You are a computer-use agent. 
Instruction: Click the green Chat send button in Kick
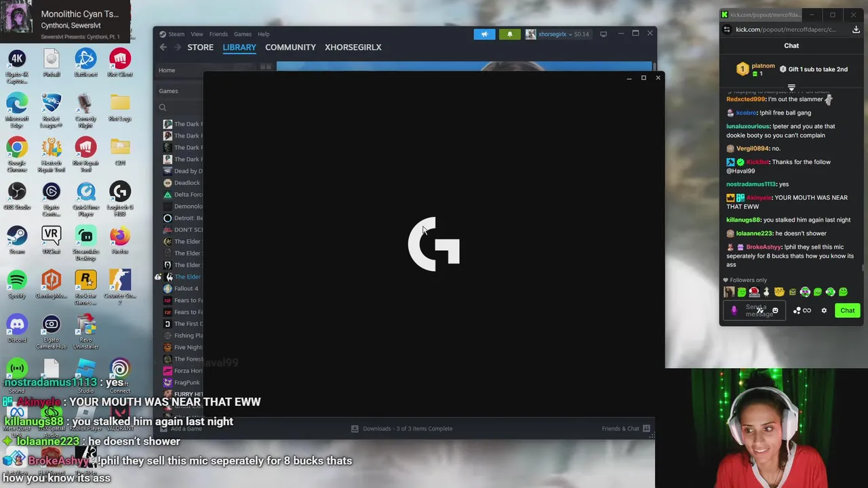coord(848,310)
